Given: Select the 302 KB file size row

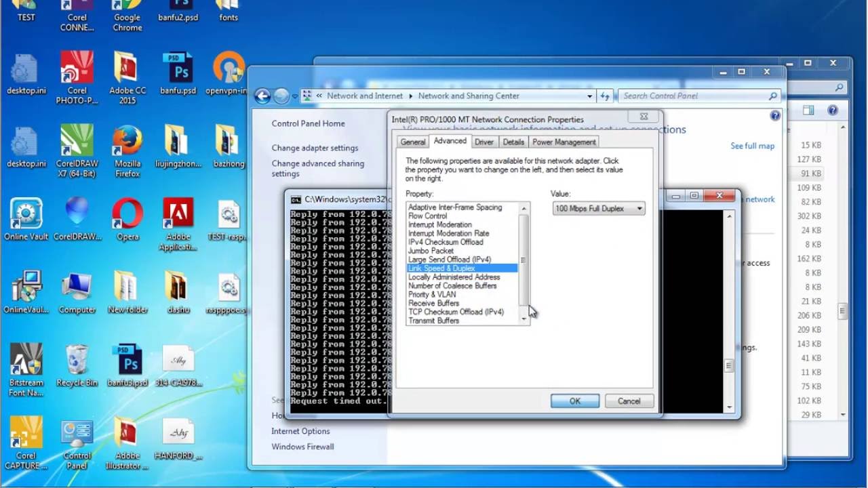Looking at the screenshot, I should [809, 216].
